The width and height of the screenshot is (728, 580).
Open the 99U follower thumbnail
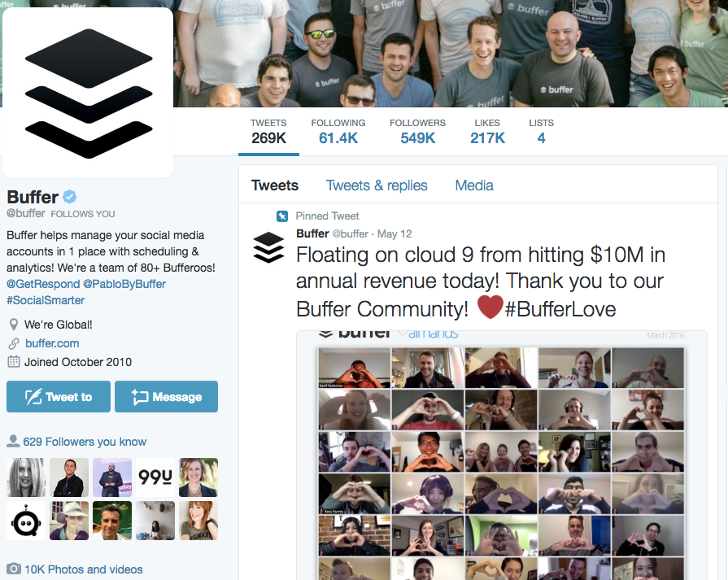click(155, 478)
